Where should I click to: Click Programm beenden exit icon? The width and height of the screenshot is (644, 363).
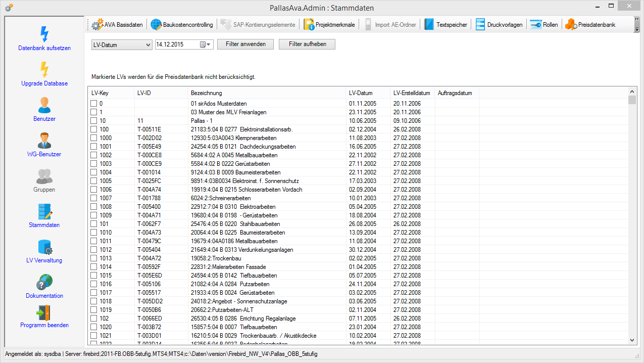(44, 313)
